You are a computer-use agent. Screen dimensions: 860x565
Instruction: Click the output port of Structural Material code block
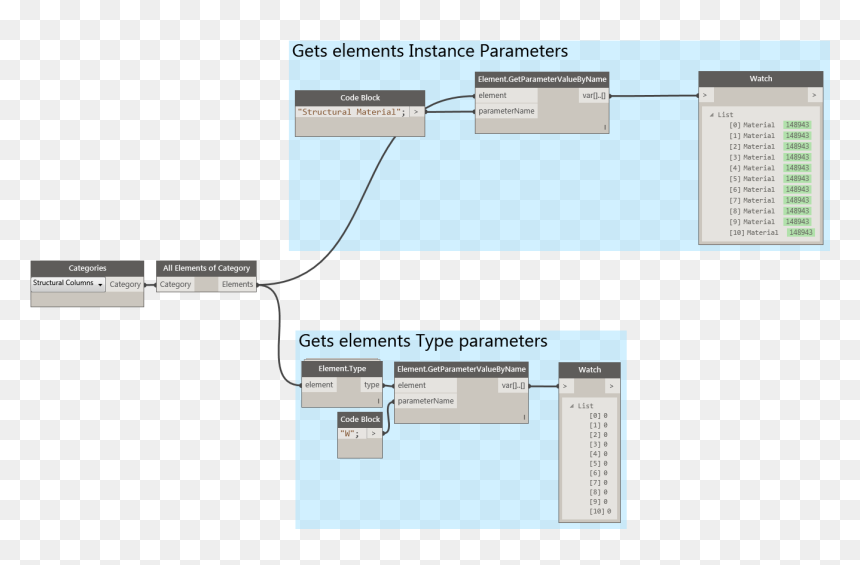click(416, 112)
